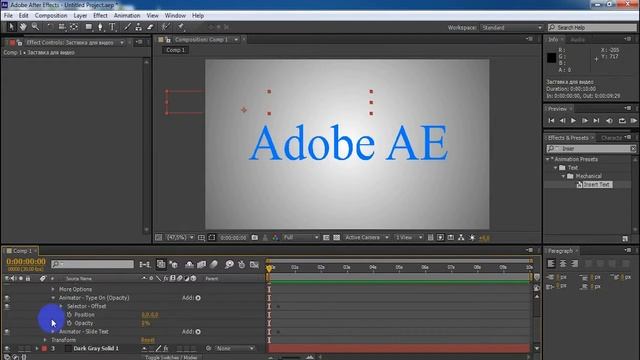The width and height of the screenshot is (640, 360).
Task: Jump to first frame in Preview panel
Action: [551, 121]
